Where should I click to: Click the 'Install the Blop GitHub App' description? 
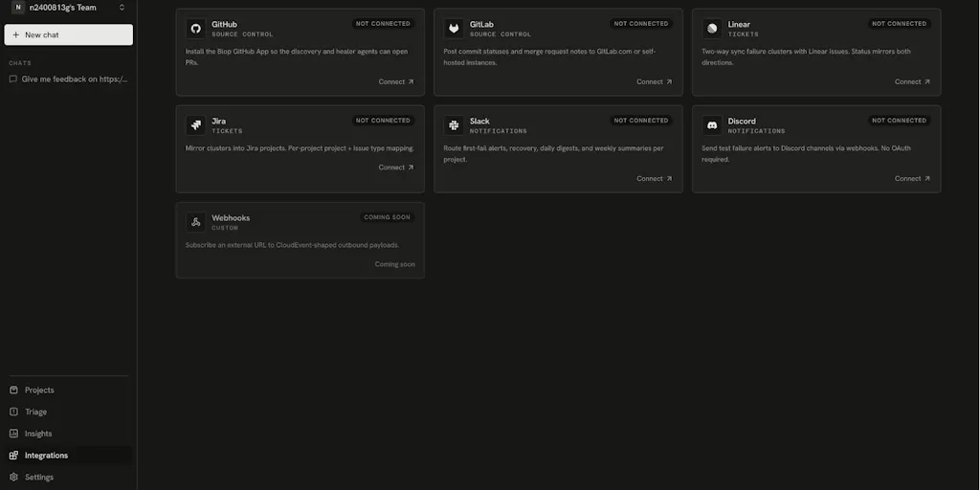click(297, 57)
